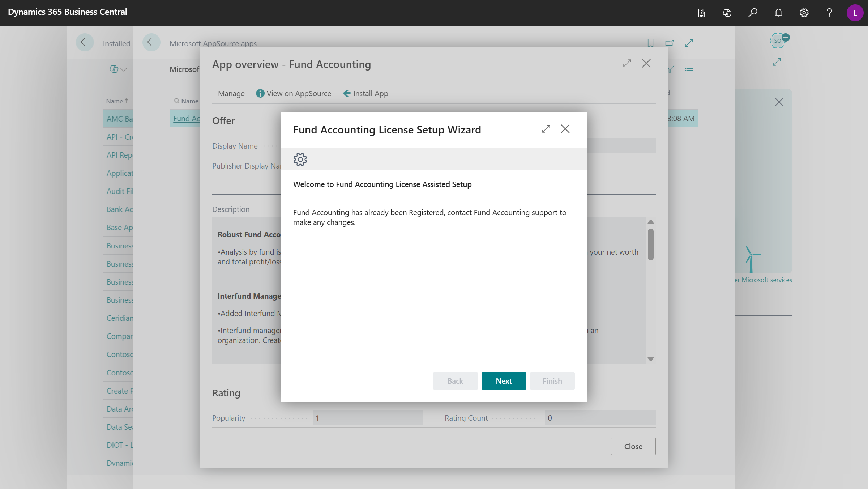Open the Manage menu

click(231, 93)
